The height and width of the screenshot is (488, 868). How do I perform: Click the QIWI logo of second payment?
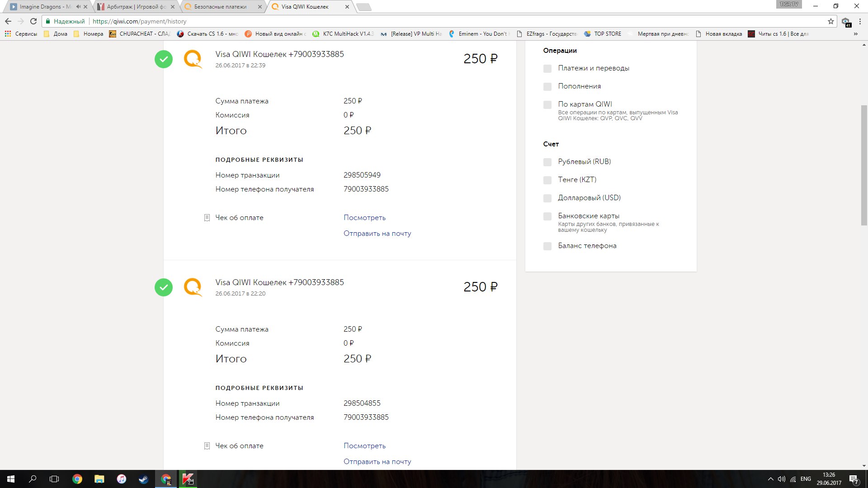click(x=193, y=287)
